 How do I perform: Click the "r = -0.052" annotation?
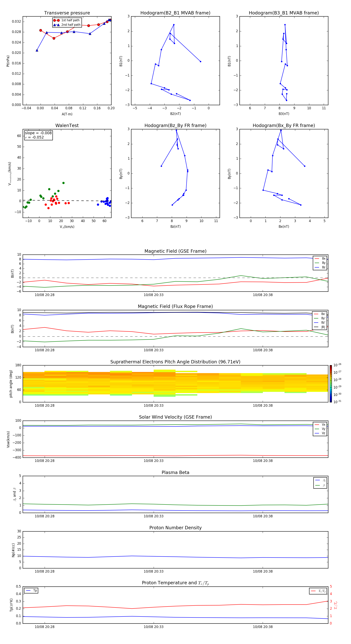point(35,137)
